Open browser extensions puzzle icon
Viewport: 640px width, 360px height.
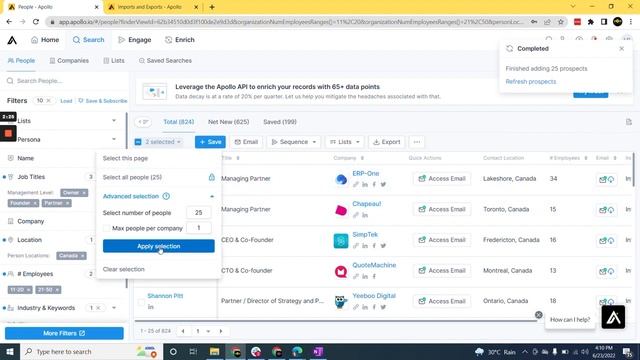591,22
